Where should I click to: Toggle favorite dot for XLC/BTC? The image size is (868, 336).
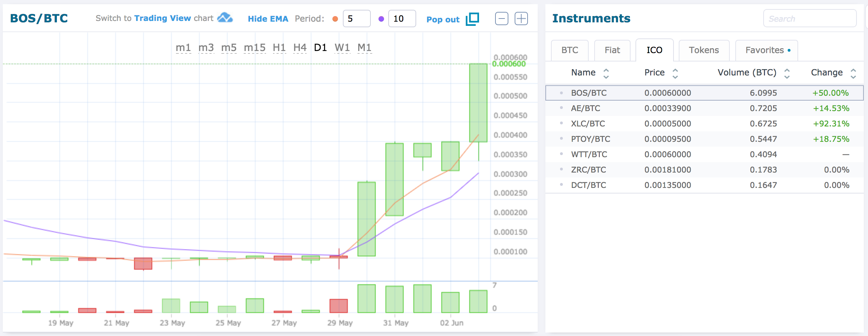[561, 123]
